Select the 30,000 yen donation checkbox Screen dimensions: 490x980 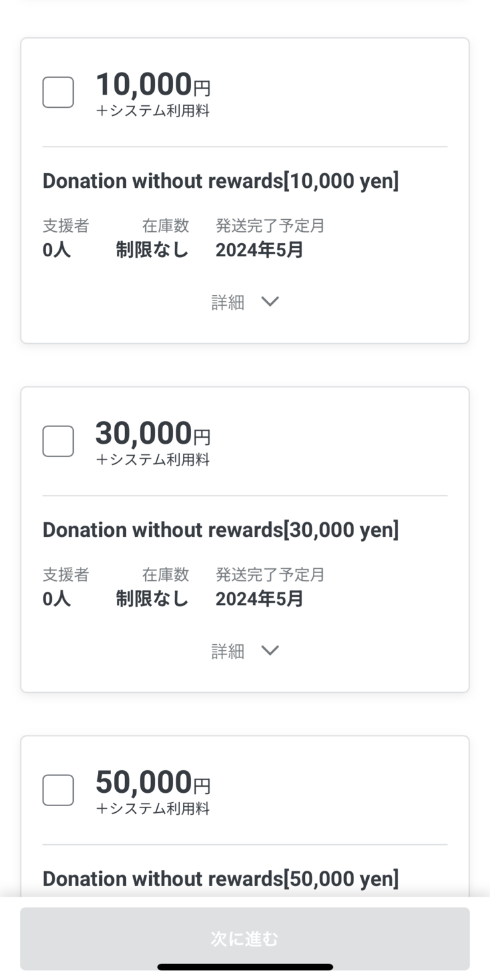[x=58, y=441]
